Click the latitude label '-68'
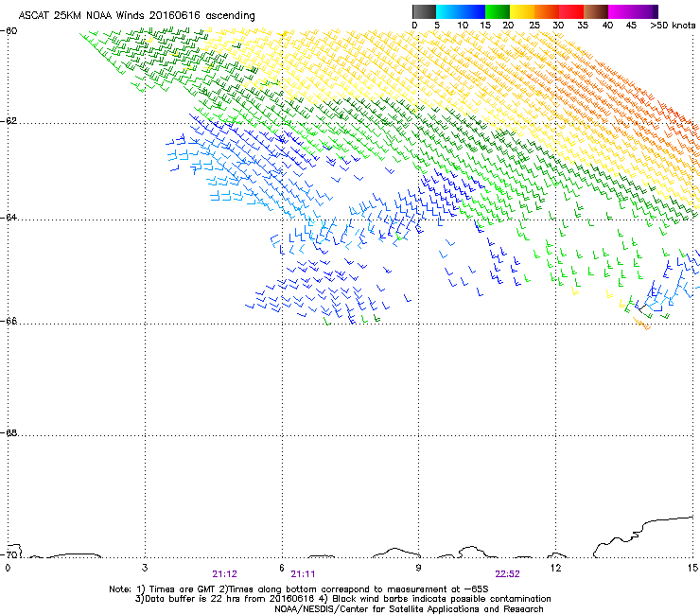 click(9, 432)
